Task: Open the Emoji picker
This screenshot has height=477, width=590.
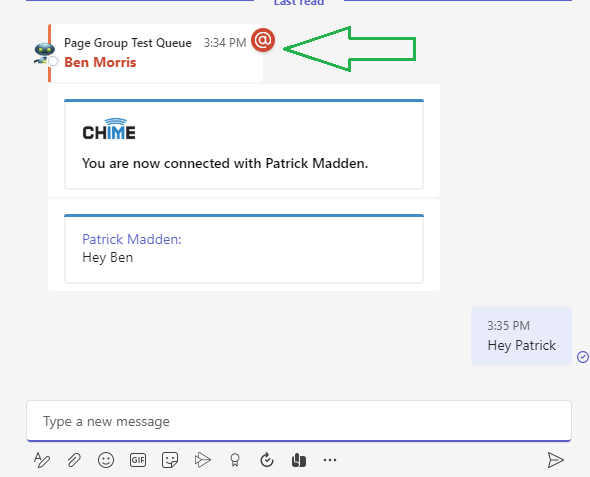Action: pos(106,460)
